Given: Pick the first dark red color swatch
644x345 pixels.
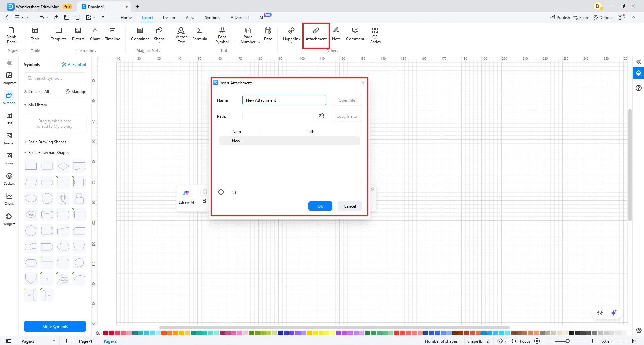Looking at the screenshot, I should pyautogui.click(x=106, y=333).
